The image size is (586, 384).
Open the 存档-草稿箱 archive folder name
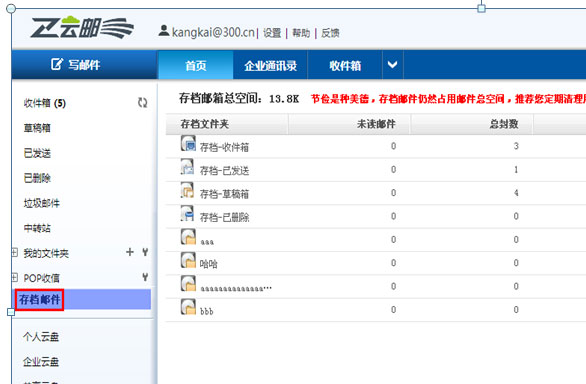[224, 194]
